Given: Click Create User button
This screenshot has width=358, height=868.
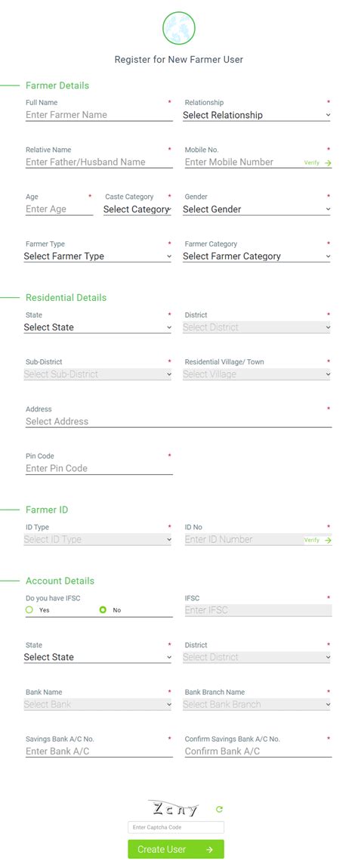Looking at the screenshot, I should pos(176,849).
